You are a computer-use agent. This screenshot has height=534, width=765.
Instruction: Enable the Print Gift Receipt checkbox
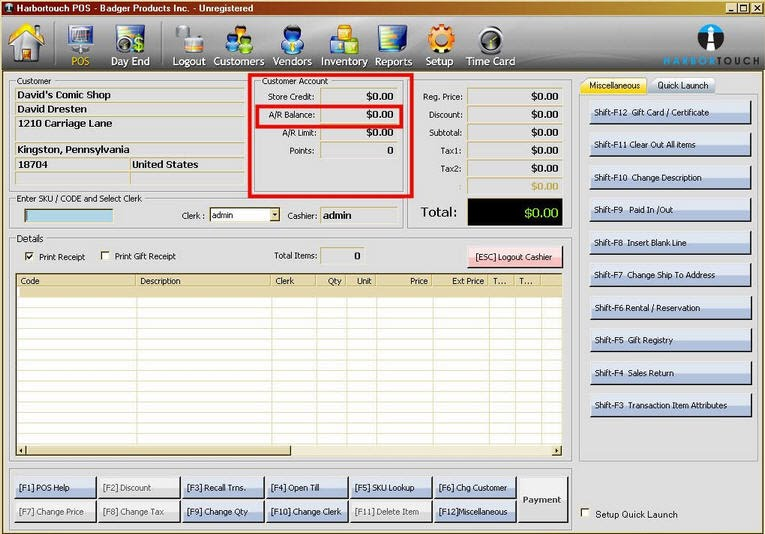point(106,257)
